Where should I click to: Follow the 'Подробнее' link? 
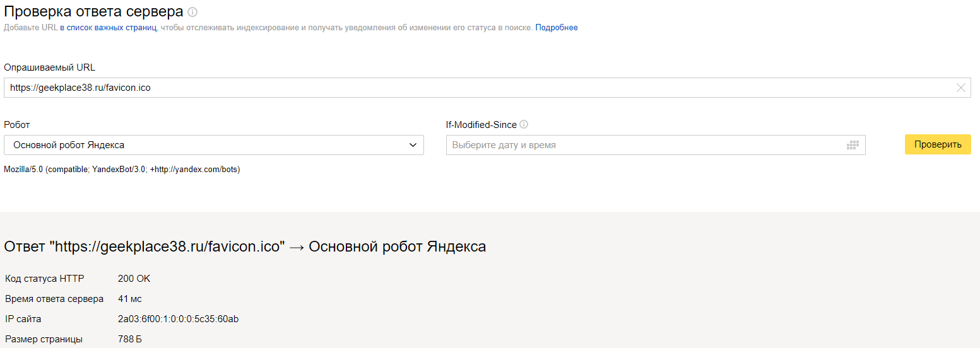(557, 28)
